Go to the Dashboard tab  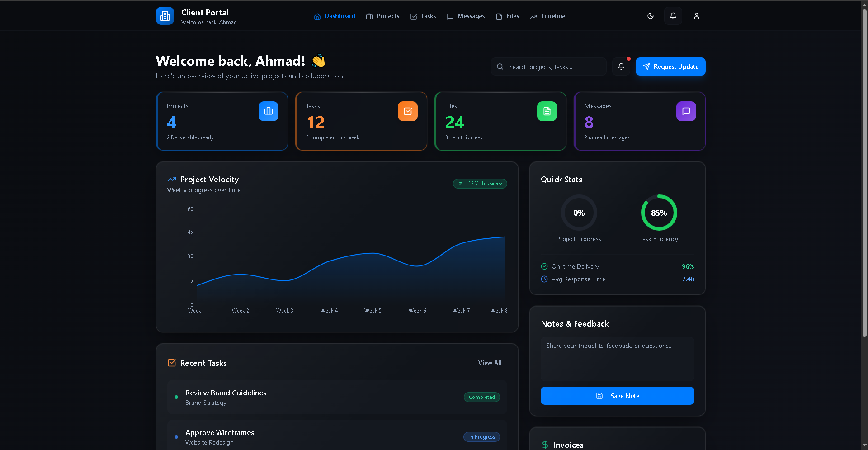click(x=335, y=16)
